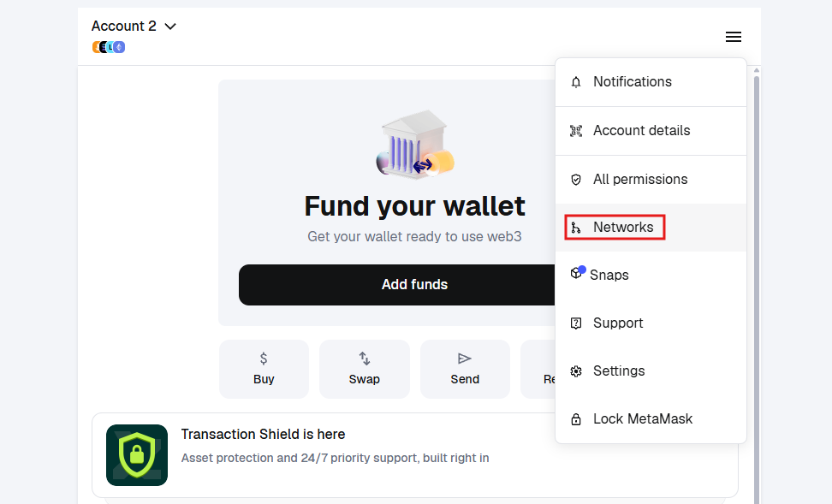Choose Support from the menu
Image resolution: width=832 pixels, height=504 pixels.
point(618,323)
